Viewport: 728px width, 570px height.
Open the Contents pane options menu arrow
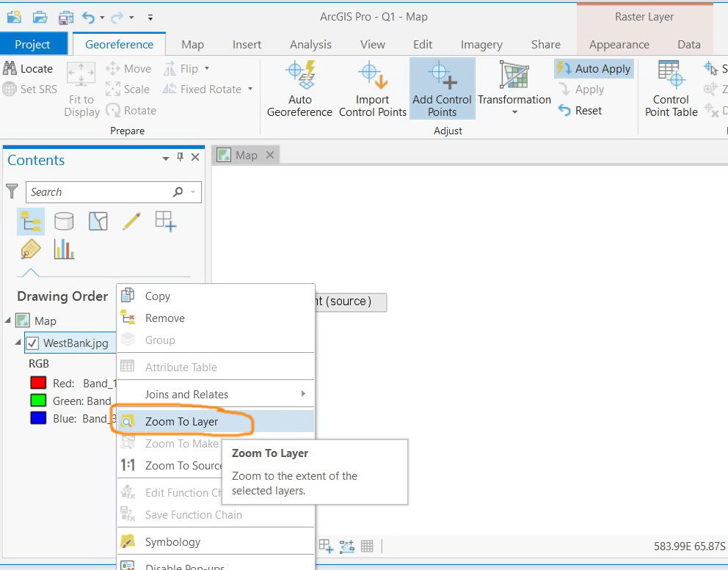click(165, 158)
